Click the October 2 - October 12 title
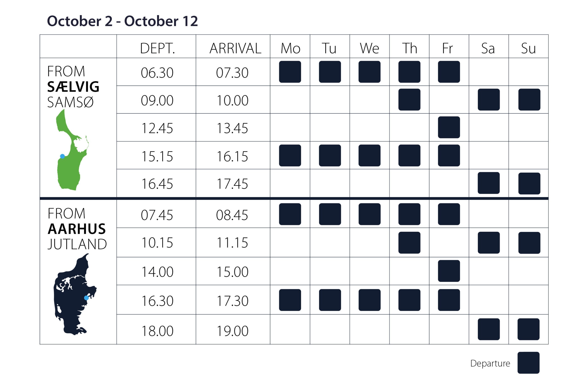 [122, 21]
